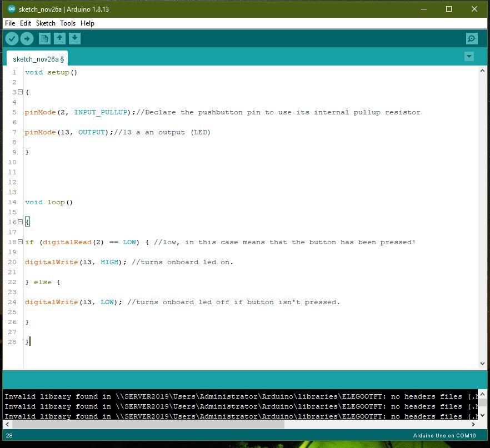The width and height of the screenshot is (490, 448).
Task: Click the INPUT_PULLUP keyword on line 5
Action: pos(101,112)
